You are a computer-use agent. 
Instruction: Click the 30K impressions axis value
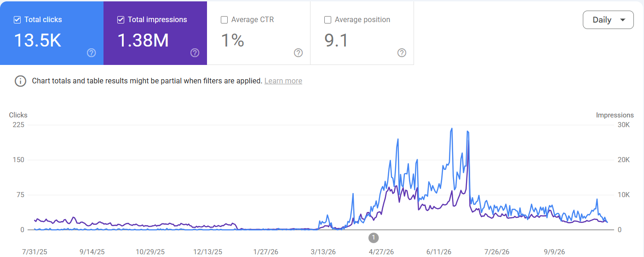pos(623,125)
